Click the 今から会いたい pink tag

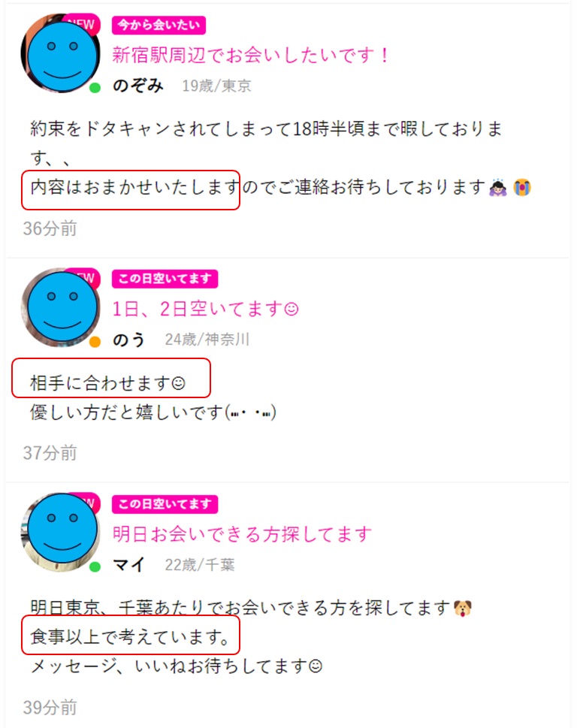pos(159,25)
